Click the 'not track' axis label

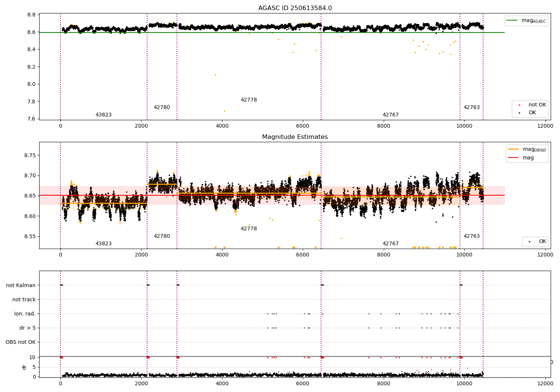click(24, 299)
